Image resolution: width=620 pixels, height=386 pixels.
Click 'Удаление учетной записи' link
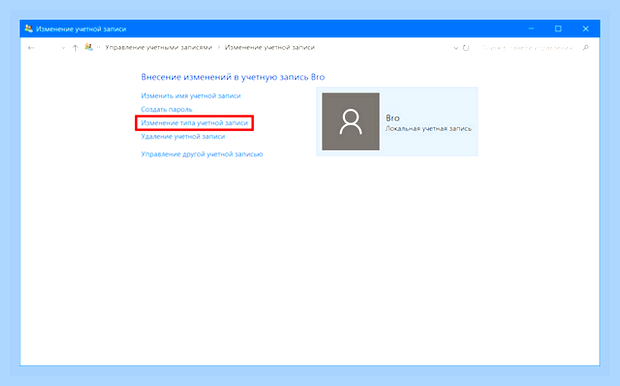(183, 136)
